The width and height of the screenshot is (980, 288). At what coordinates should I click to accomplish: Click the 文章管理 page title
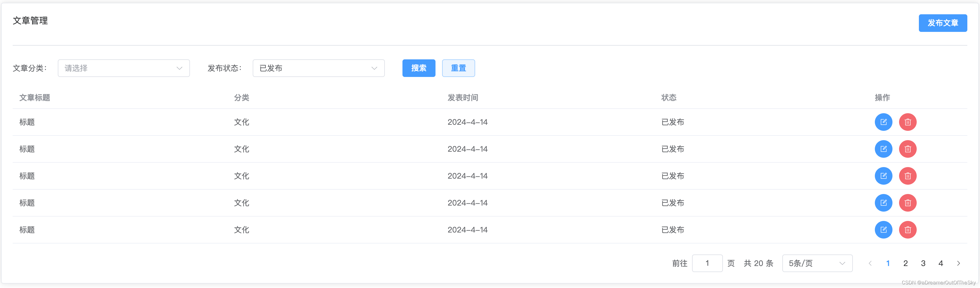tap(30, 21)
